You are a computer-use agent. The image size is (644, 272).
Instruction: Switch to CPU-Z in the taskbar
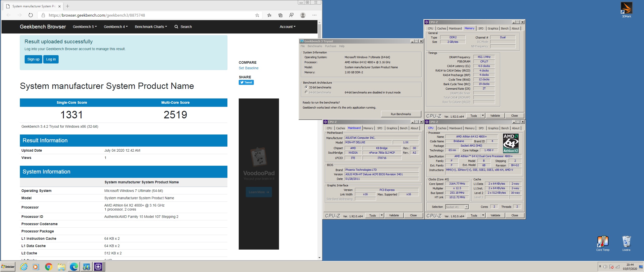click(98, 267)
